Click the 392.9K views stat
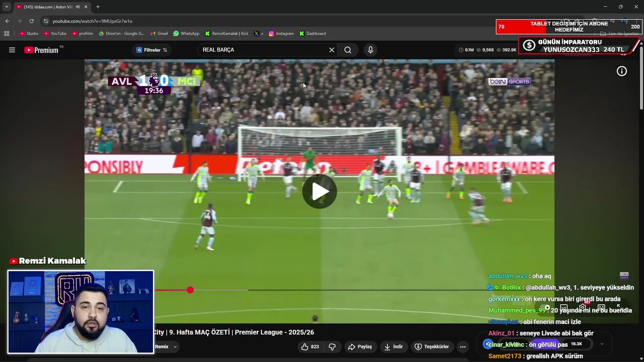 pyautogui.click(x=507, y=50)
